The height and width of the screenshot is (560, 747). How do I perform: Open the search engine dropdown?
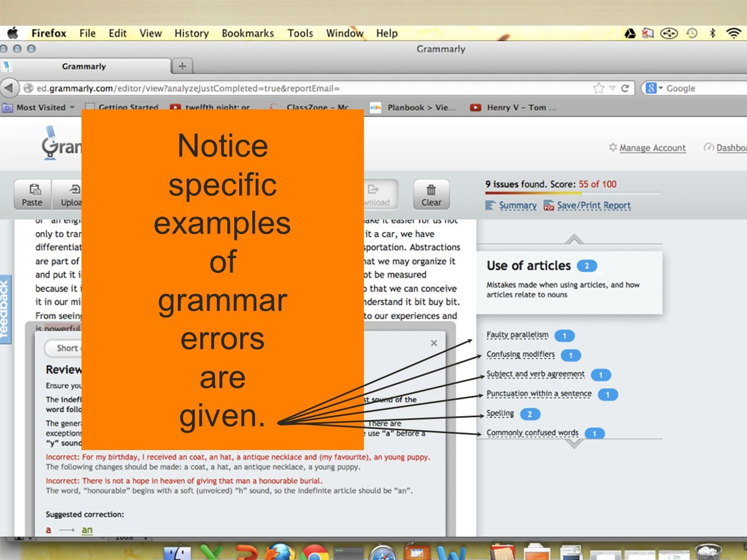pos(653,88)
